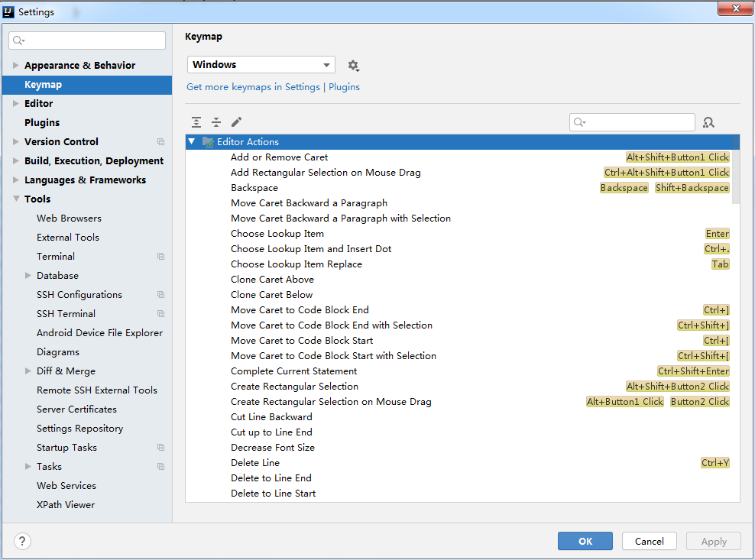
Task: Click the Collapse All toolbar icon
Action: (216, 121)
